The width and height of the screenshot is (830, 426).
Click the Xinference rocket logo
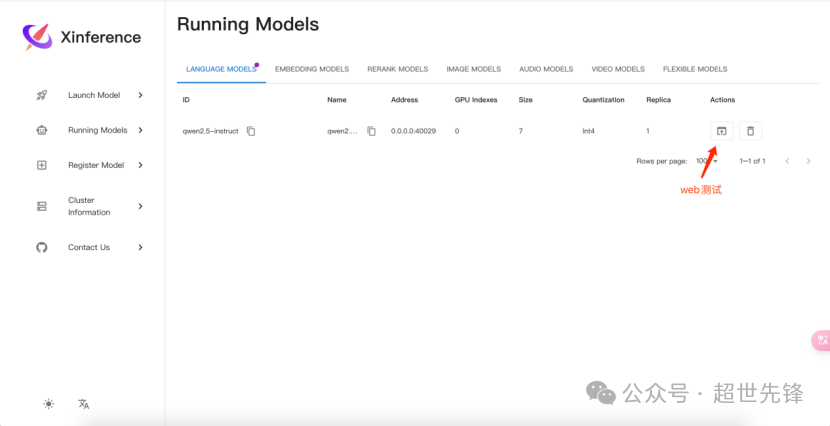(37, 37)
